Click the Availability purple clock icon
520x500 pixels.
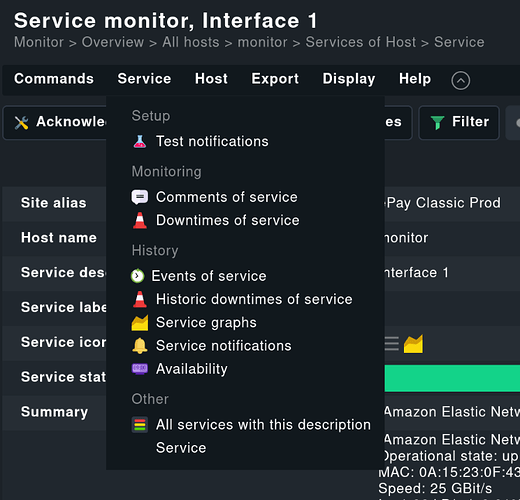140,369
